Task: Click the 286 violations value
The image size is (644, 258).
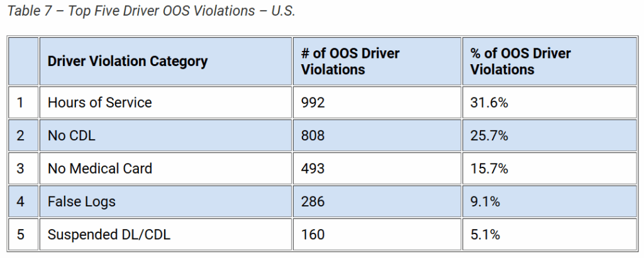Action: click(x=313, y=202)
